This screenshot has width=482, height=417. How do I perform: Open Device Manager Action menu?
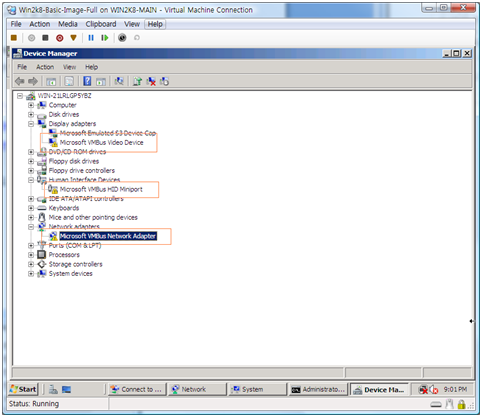pos(45,67)
